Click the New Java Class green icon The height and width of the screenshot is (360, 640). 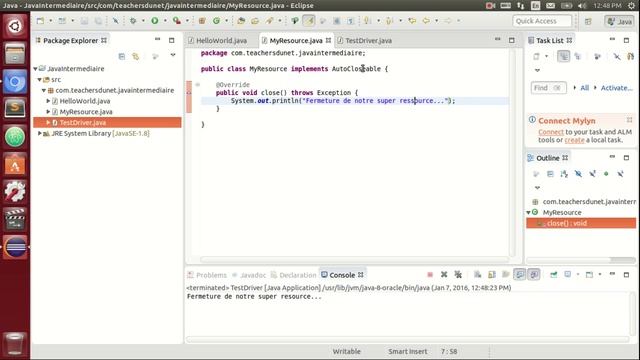(x=216, y=20)
